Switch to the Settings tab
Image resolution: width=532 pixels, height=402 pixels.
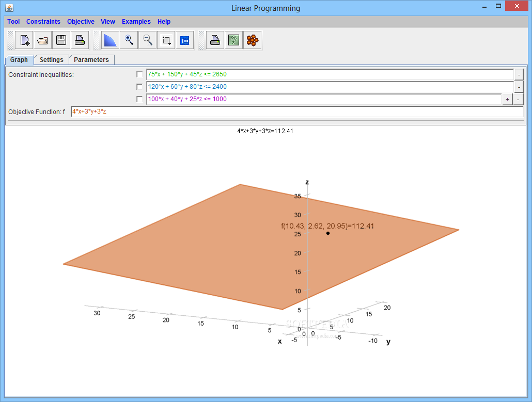[x=52, y=60]
